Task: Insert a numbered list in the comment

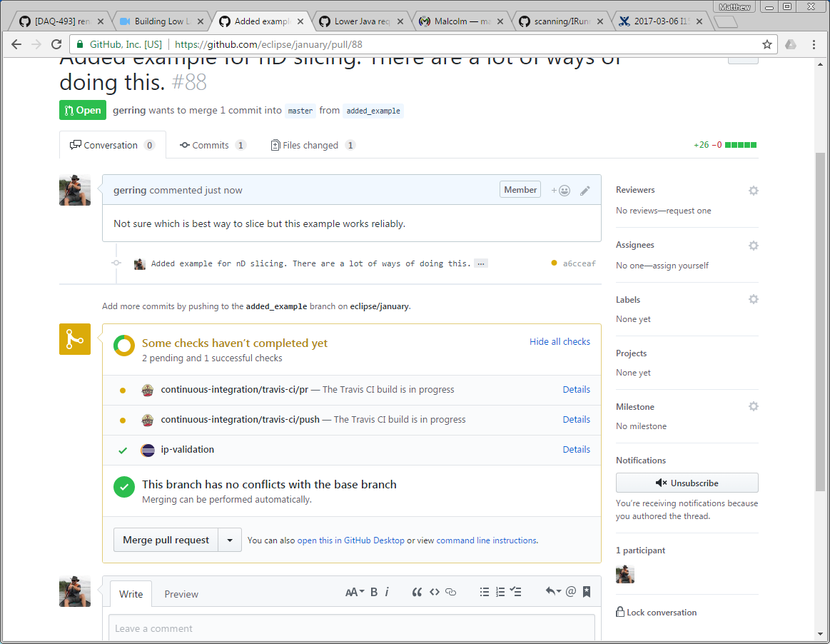Action: [500, 592]
